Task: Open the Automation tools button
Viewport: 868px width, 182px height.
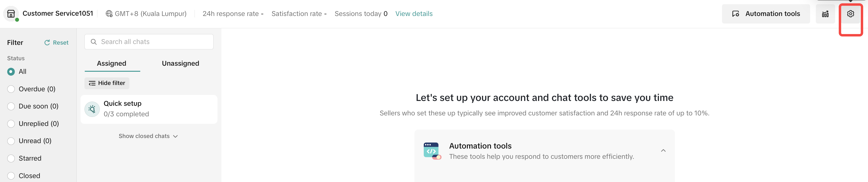Action: point(765,14)
